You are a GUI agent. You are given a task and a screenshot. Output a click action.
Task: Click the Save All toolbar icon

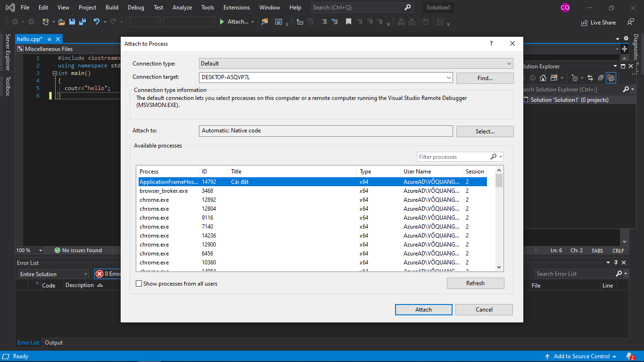(x=82, y=22)
